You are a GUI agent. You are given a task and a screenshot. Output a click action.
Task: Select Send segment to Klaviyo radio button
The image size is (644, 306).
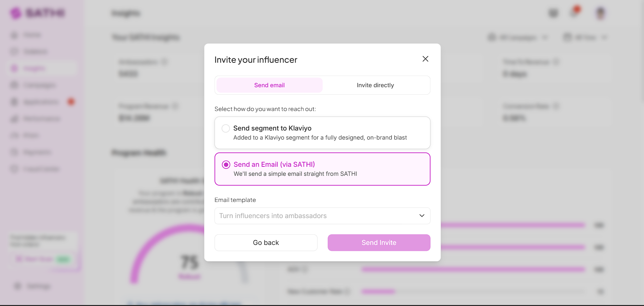(226, 129)
